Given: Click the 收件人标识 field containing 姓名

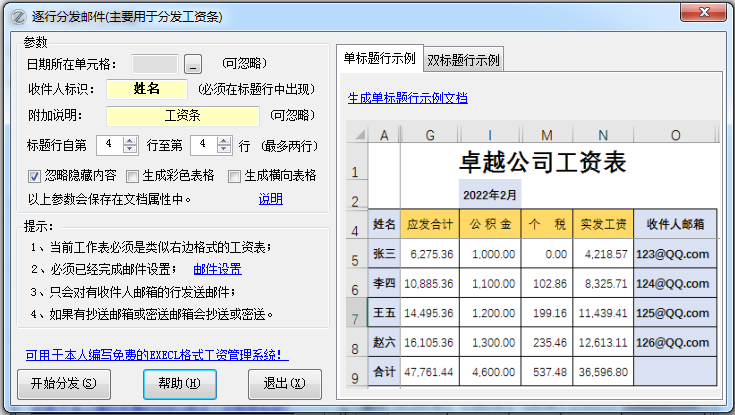Looking at the screenshot, I should tap(146, 89).
